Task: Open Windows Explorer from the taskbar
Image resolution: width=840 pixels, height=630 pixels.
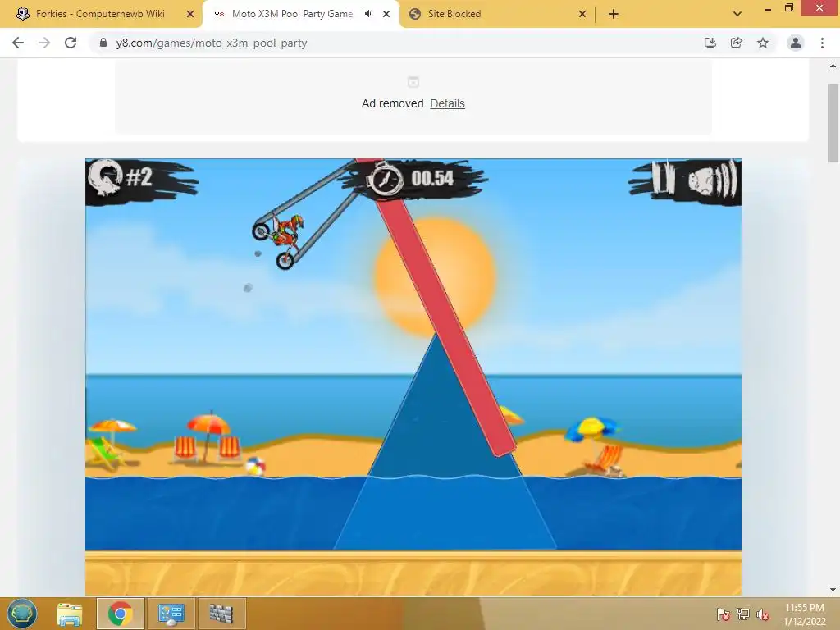Action: coord(70,614)
